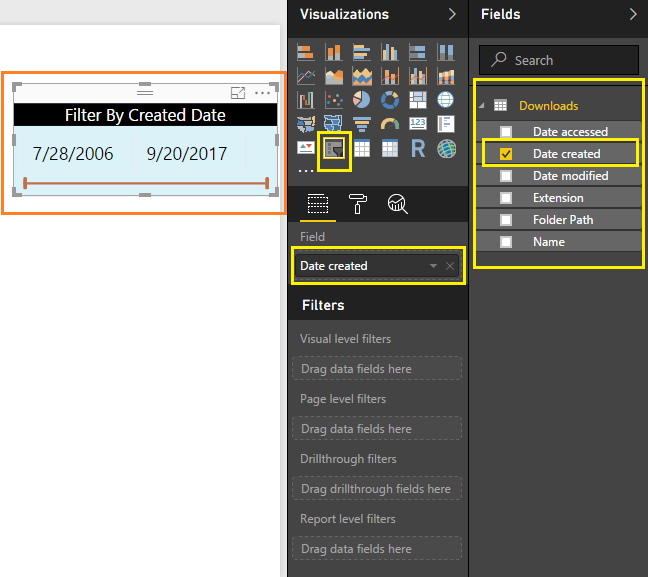
Task: Insert a Pie chart visual
Action: click(362, 100)
